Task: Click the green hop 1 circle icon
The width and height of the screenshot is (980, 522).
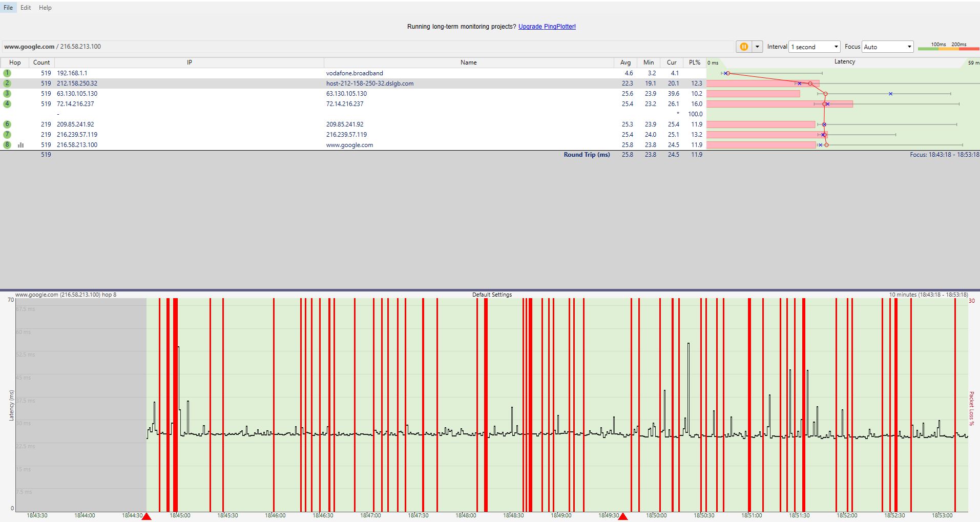Action: [7, 73]
